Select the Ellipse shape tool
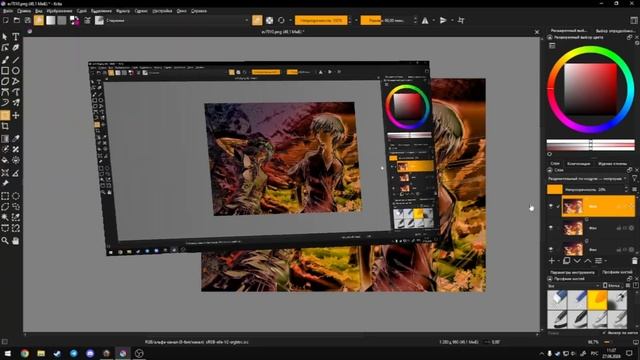Screen dimensions: 640x360 (16, 71)
